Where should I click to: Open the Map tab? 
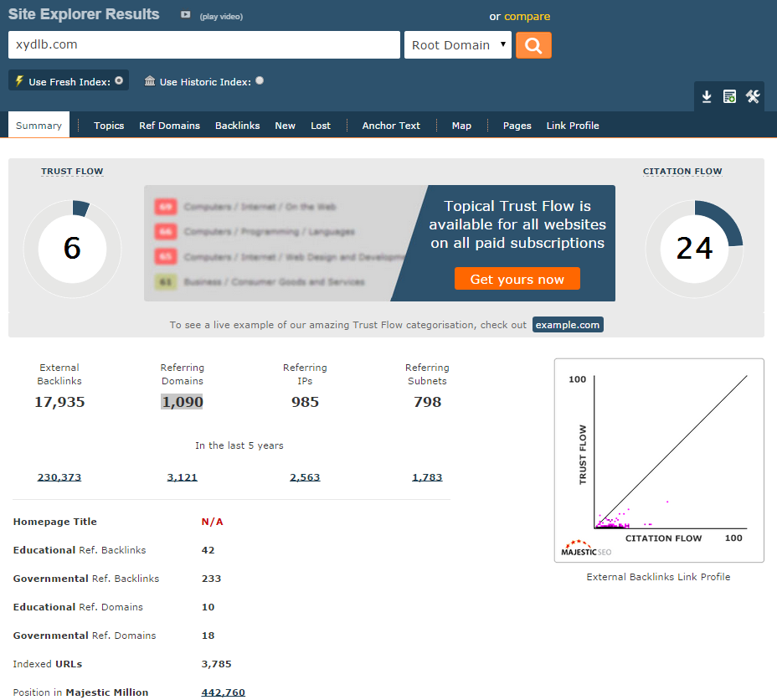click(461, 126)
